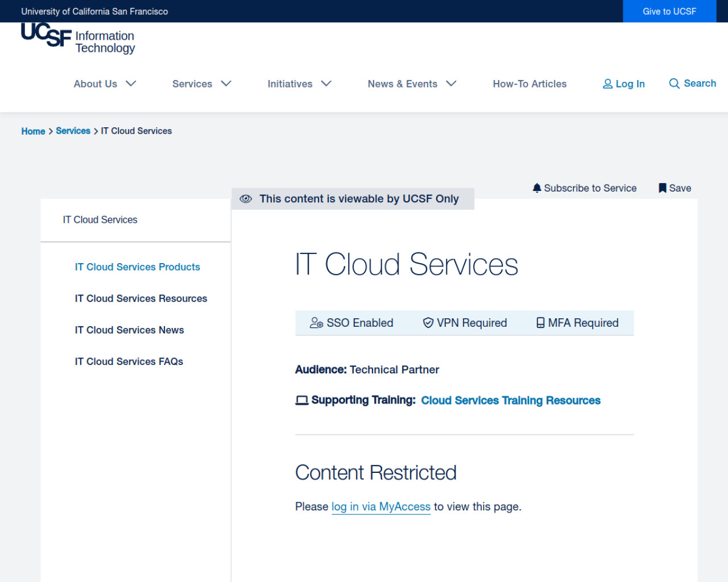Select IT Cloud Services Products
The image size is (728, 582).
pyautogui.click(x=138, y=267)
